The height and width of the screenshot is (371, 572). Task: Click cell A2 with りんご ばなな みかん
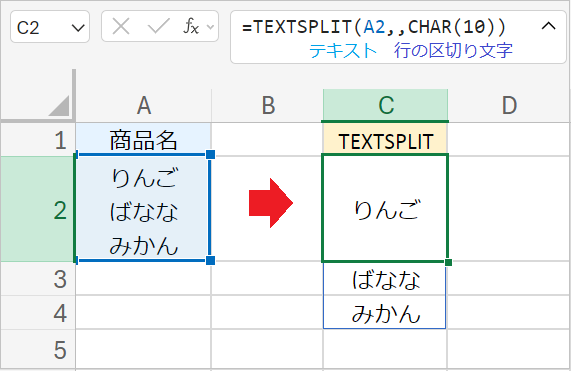pos(143,209)
